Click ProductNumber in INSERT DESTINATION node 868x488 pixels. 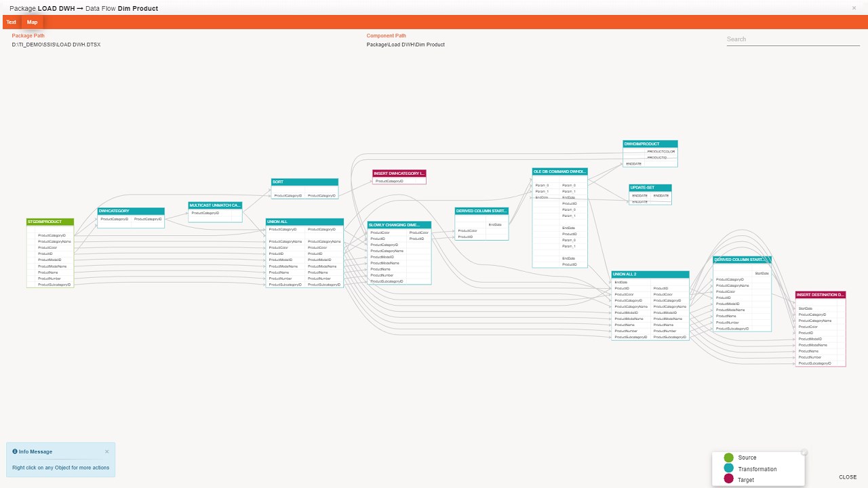click(810, 357)
